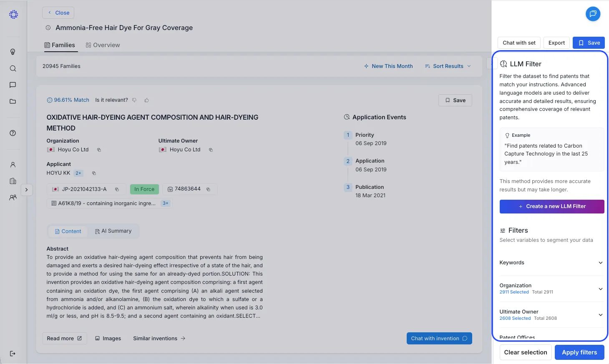Click the thumbs down relevance icon
609x364 pixels.
pyautogui.click(x=134, y=100)
